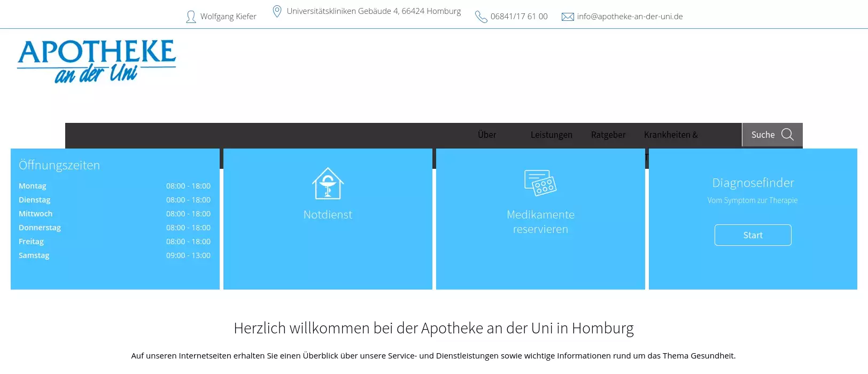Click the Suche label in the navigation bar
The width and height of the screenshot is (868, 374).
point(763,135)
